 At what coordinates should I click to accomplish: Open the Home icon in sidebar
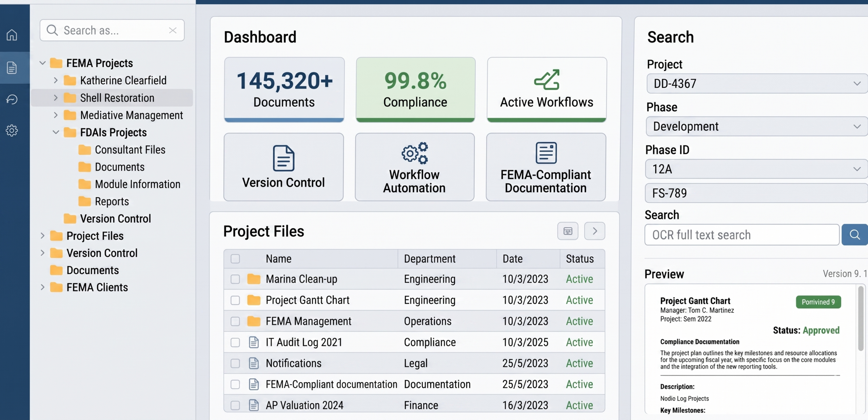click(12, 35)
